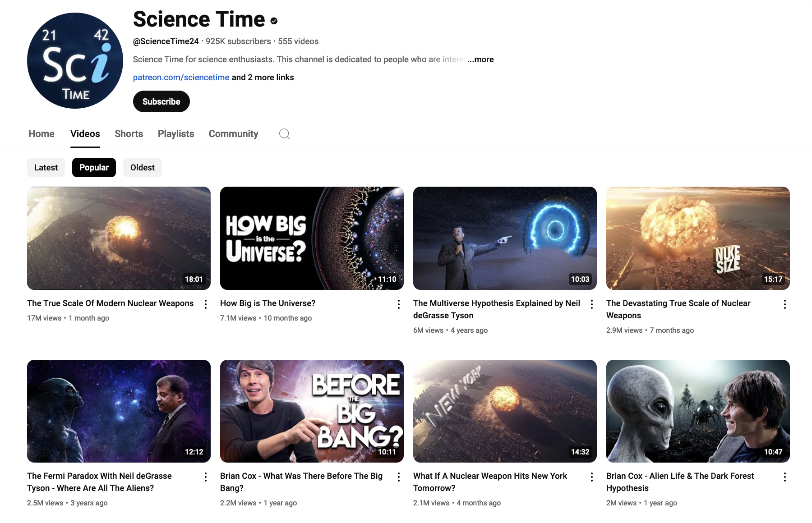
Task: Select the Videos tab
Action: coord(85,134)
